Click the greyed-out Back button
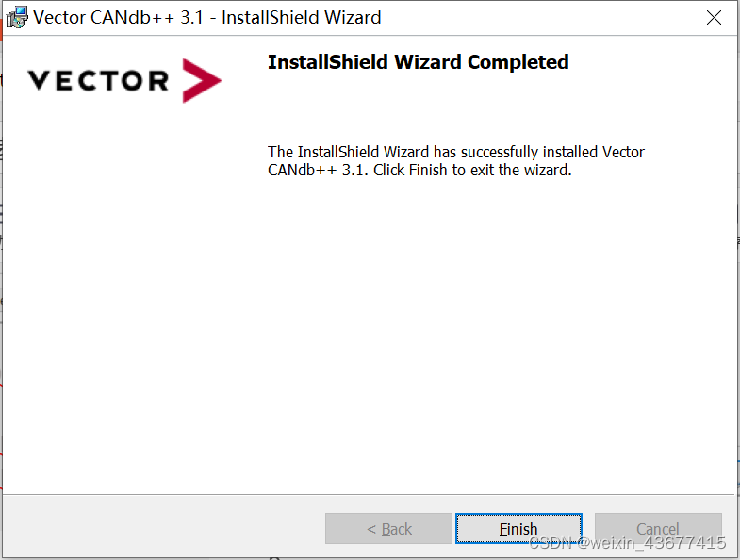 [x=388, y=528]
